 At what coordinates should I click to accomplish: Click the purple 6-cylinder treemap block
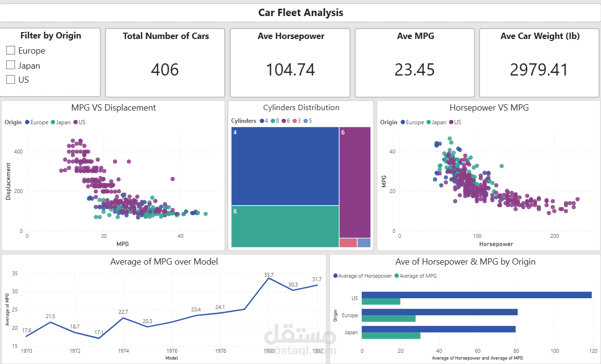pos(355,182)
